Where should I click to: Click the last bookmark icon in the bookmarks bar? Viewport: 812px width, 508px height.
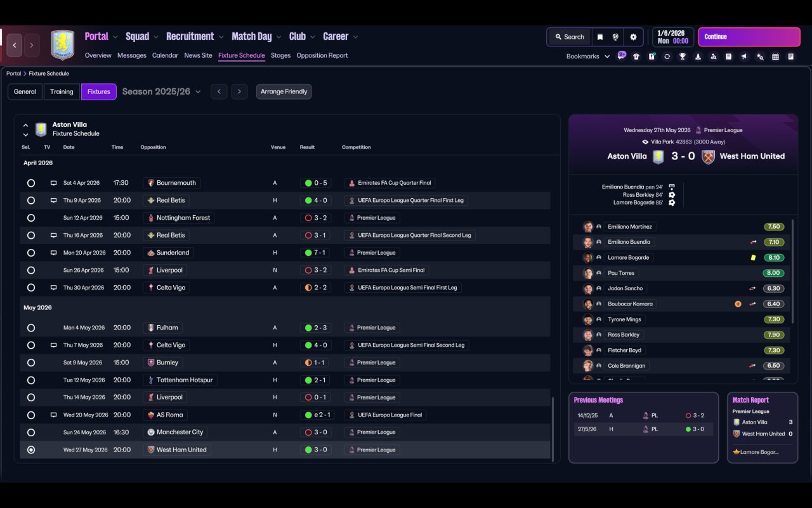point(791,57)
